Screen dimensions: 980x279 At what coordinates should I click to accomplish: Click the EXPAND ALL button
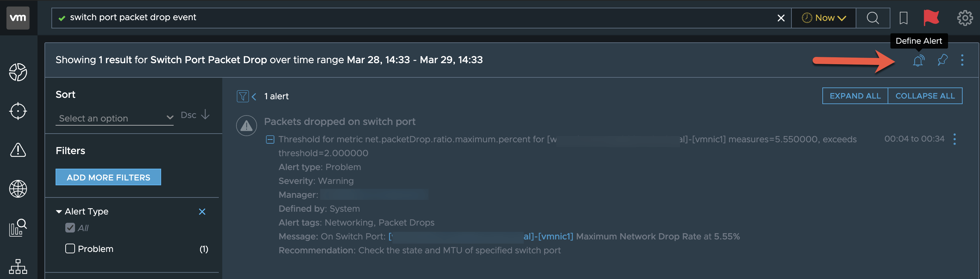click(x=855, y=96)
